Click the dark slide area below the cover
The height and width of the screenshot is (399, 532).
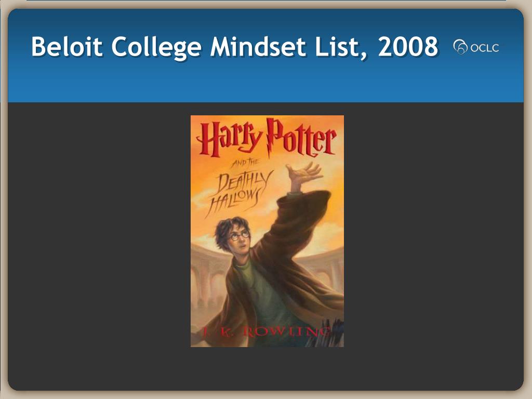pos(267,368)
